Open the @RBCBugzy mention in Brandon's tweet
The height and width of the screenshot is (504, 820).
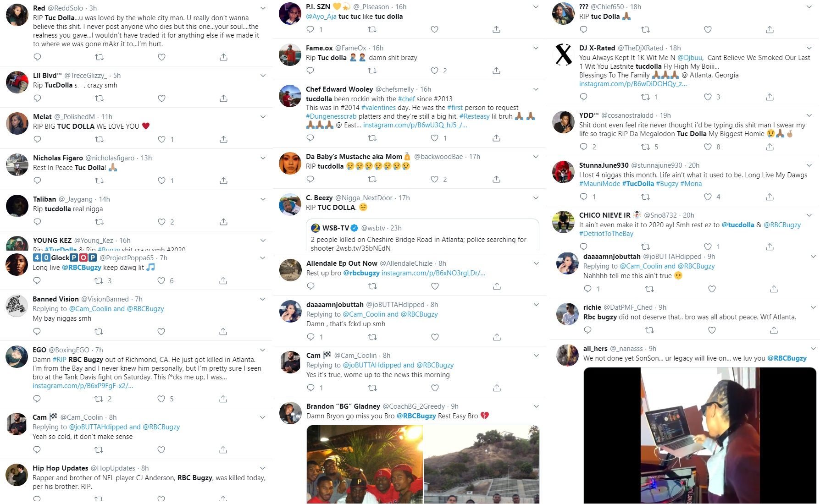[416, 416]
